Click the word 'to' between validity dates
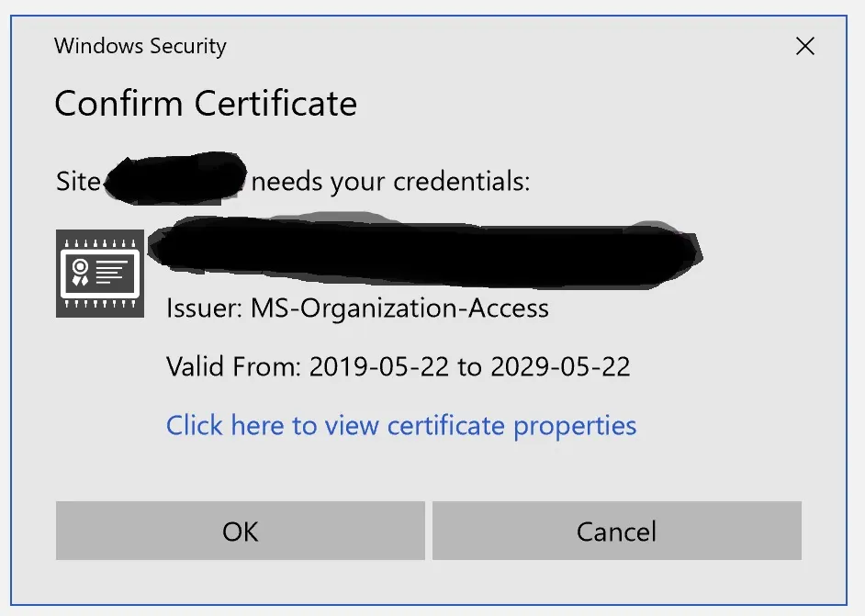The image size is (865, 616). [x=469, y=367]
